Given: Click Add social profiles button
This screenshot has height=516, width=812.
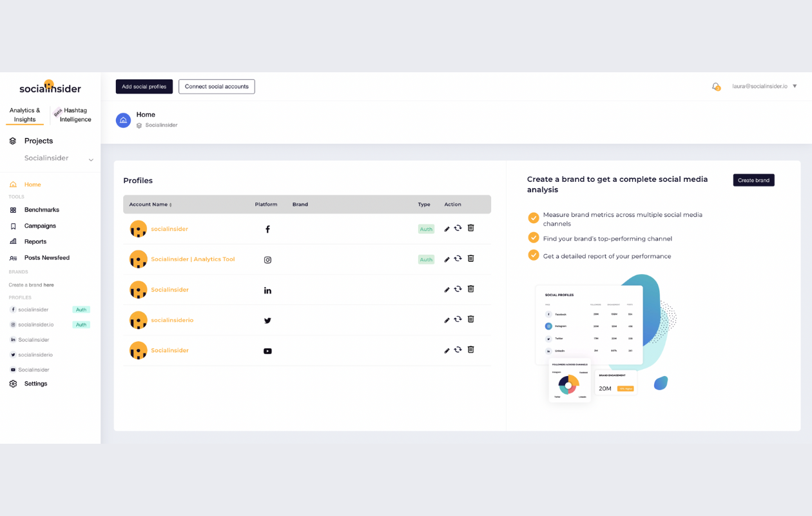Looking at the screenshot, I should coord(144,86).
